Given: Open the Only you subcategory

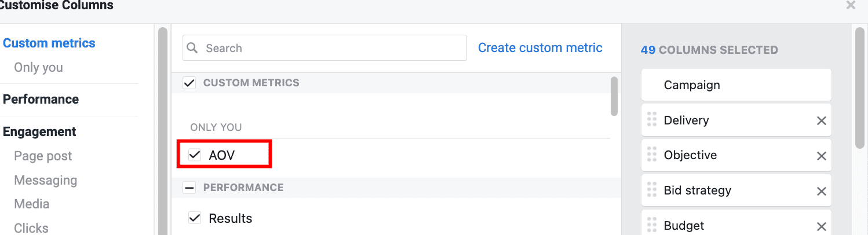Looking at the screenshot, I should pos(38,67).
